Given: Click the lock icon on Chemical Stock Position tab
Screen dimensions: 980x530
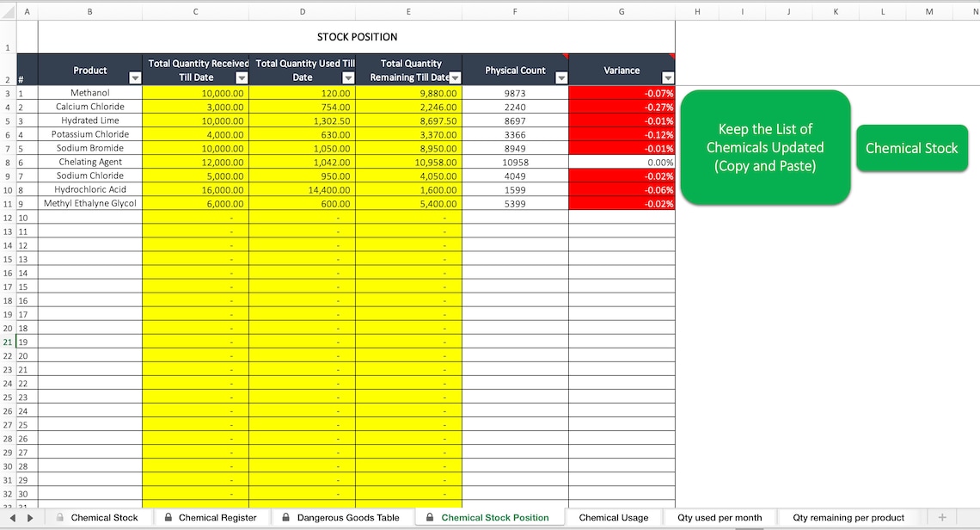Looking at the screenshot, I should click(x=431, y=517).
